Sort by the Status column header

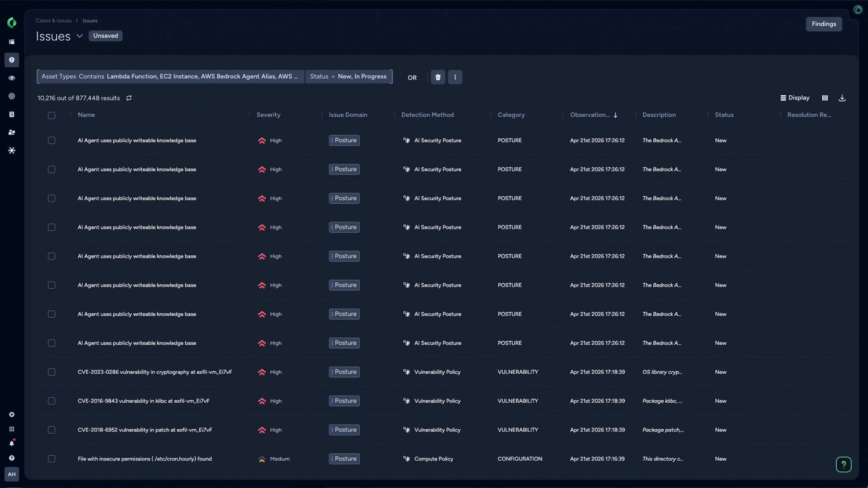[x=724, y=115]
